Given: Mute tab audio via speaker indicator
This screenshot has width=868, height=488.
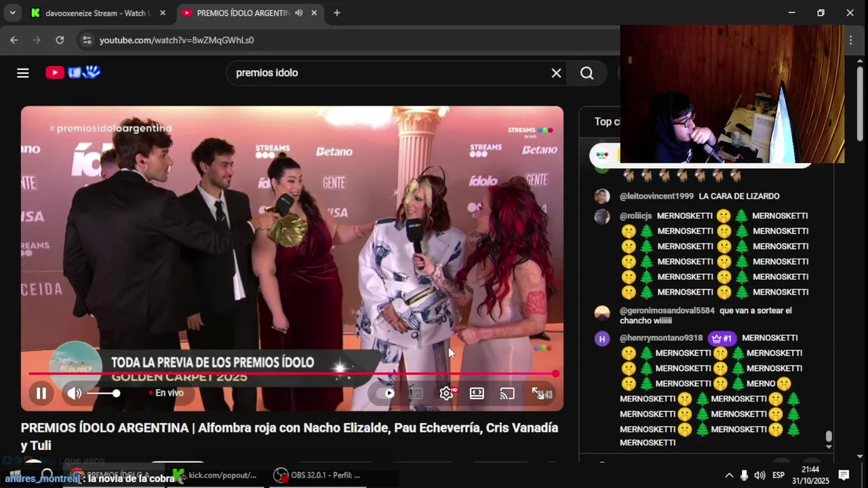Looking at the screenshot, I should click(x=298, y=13).
